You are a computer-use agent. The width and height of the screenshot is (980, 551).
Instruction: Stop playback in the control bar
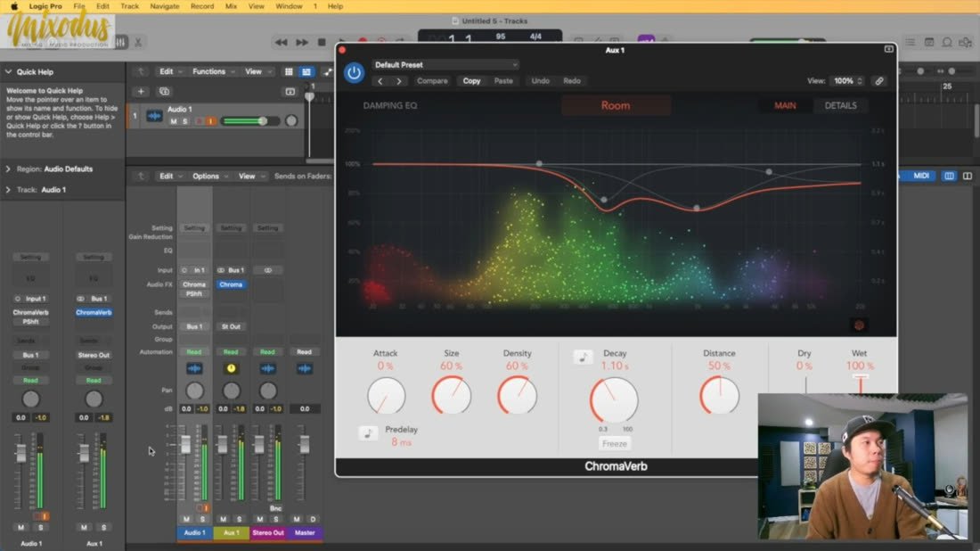322,43
